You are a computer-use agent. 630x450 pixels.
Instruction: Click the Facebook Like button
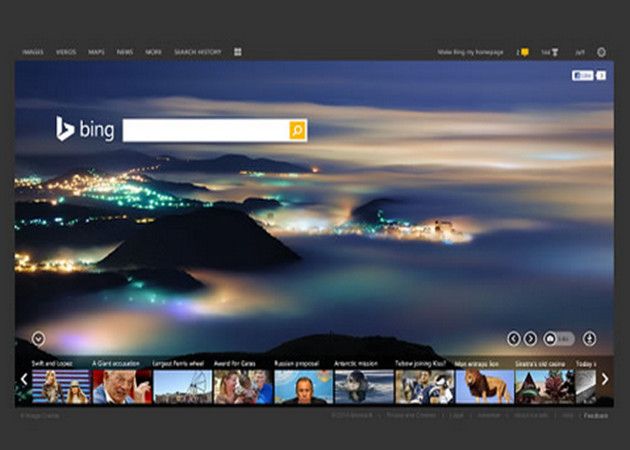tap(583, 75)
